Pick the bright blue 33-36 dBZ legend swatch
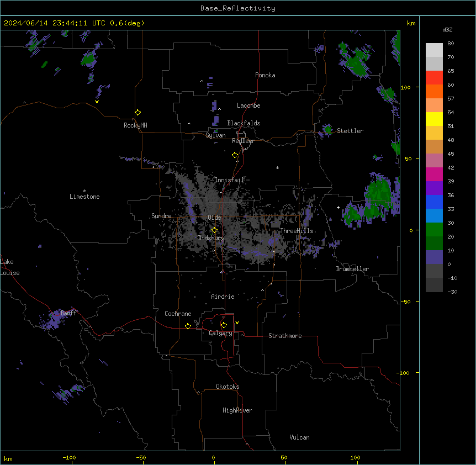 click(x=434, y=202)
